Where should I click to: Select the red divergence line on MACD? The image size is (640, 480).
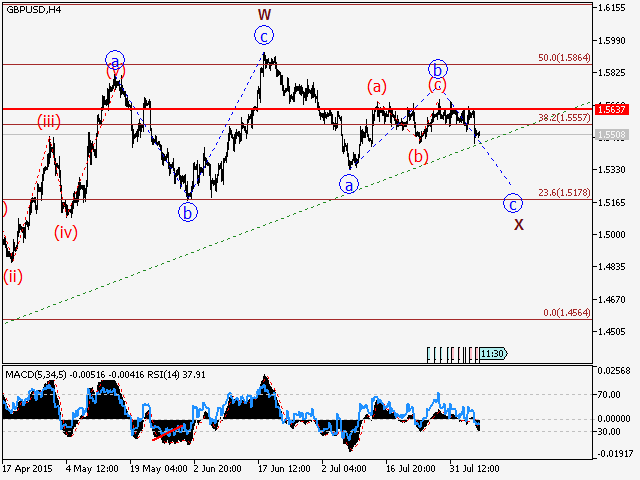167,433
